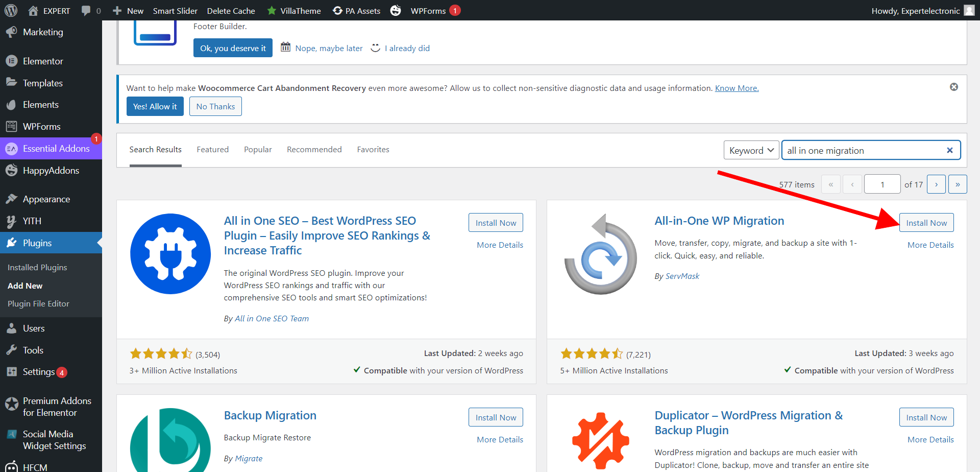This screenshot has width=980, height=472.
Task: Open Elementor in the sidebar
Action: 51,61
